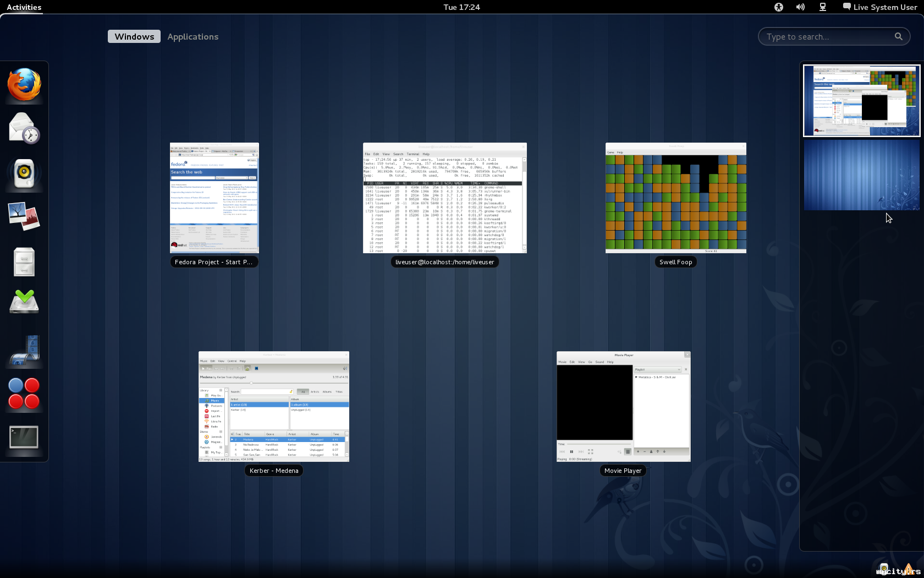Click Install to Hard Drive icon
The height and width of the screenshot is (578, 924).
pos(24,302)
